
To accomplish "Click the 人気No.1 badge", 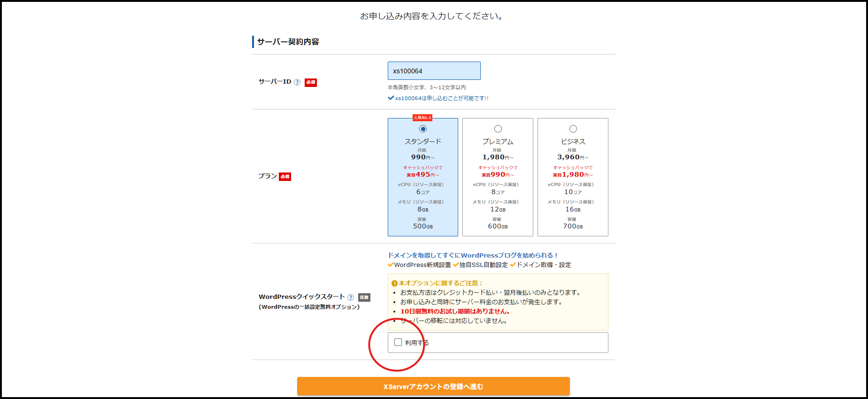I will 422,117.
